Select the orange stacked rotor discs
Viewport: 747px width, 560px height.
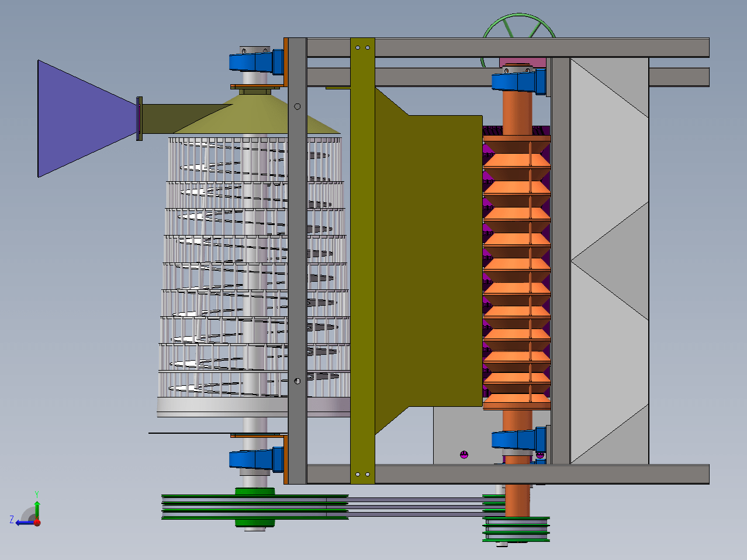click(x=517, y=272)
